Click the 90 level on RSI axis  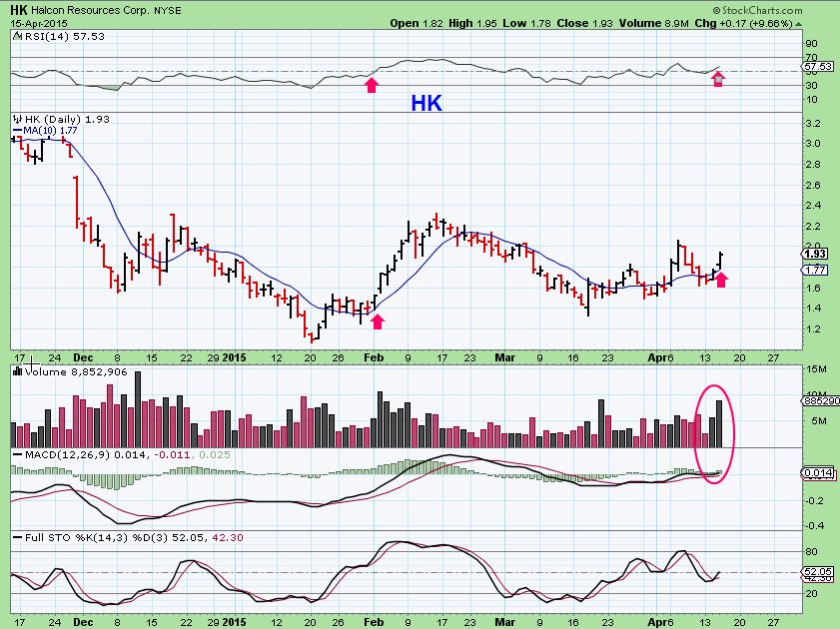pos(811,44)
